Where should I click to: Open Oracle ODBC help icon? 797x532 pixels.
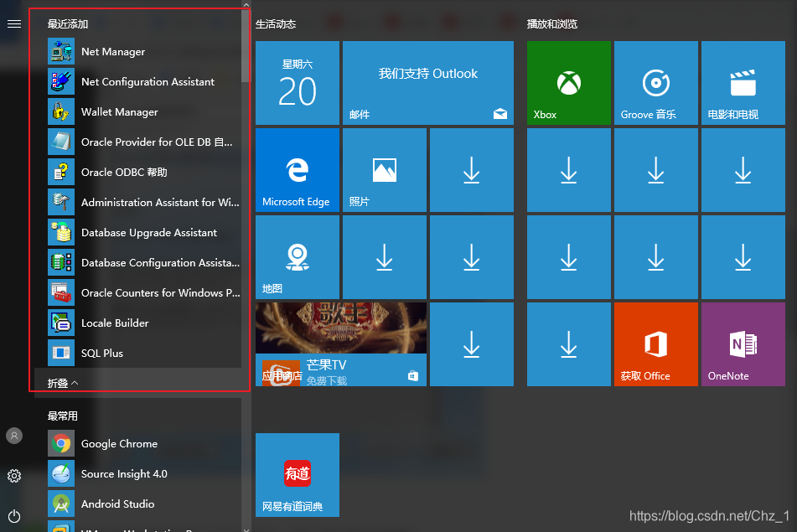click(61, 173)
